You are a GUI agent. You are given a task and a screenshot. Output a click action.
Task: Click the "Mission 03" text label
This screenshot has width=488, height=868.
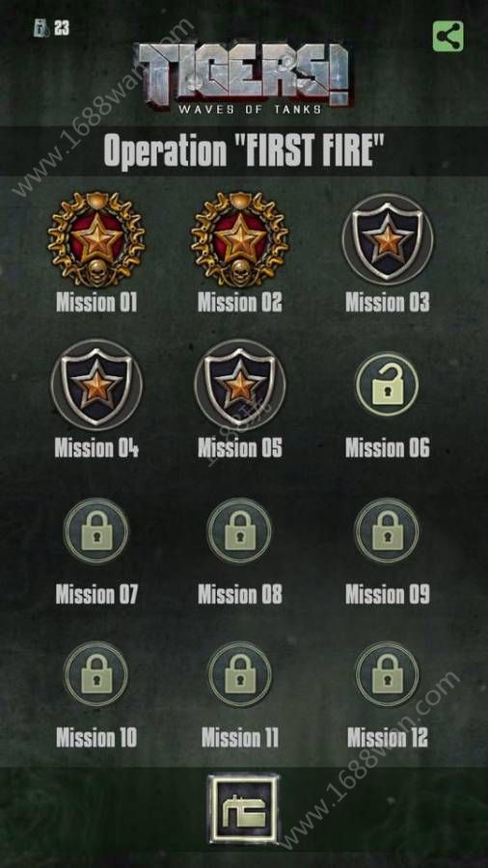388,302
